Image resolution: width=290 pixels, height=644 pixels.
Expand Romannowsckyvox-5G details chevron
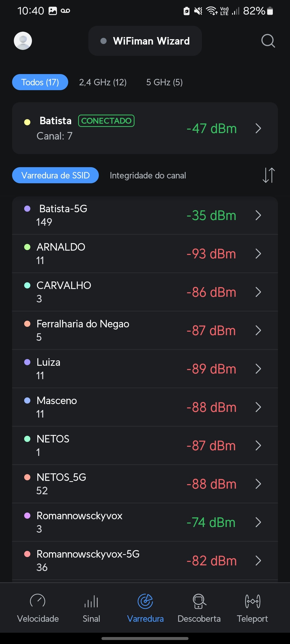258,561
